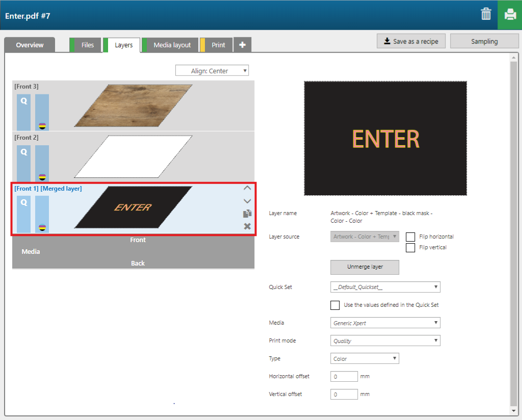Switch to the Media layout tab

point(172,45)
